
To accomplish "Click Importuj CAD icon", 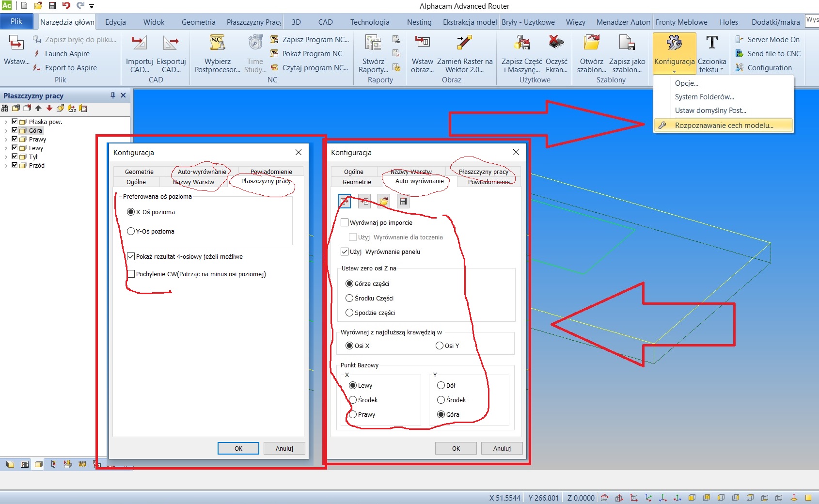I will click(139, 44).
